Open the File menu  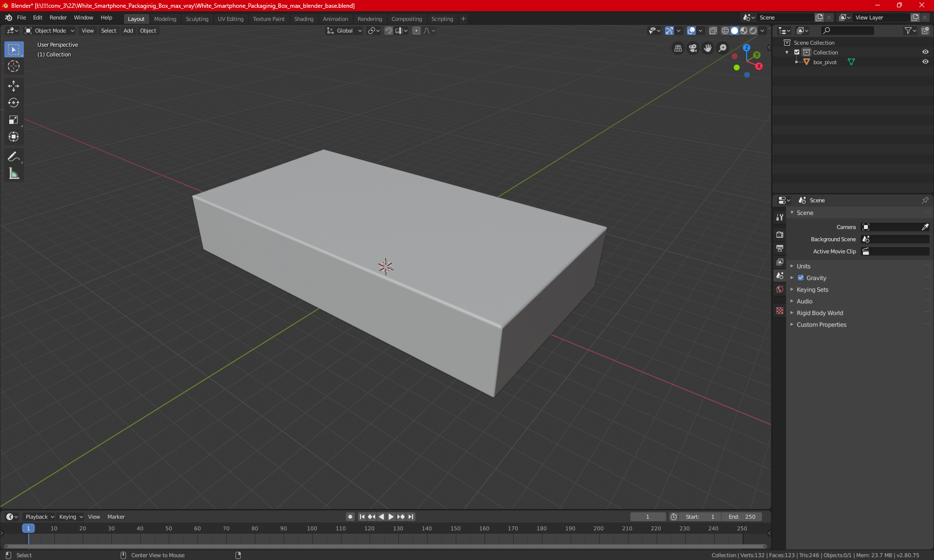[21, 17]
